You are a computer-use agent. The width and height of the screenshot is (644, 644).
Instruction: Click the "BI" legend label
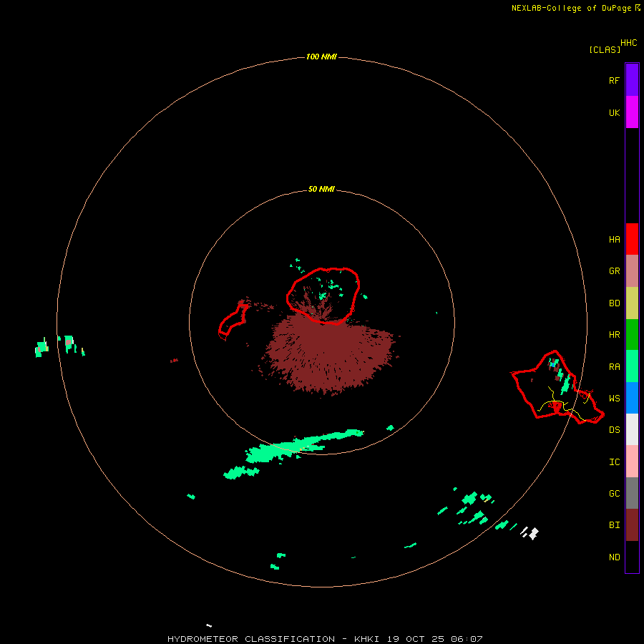[614, 525]
